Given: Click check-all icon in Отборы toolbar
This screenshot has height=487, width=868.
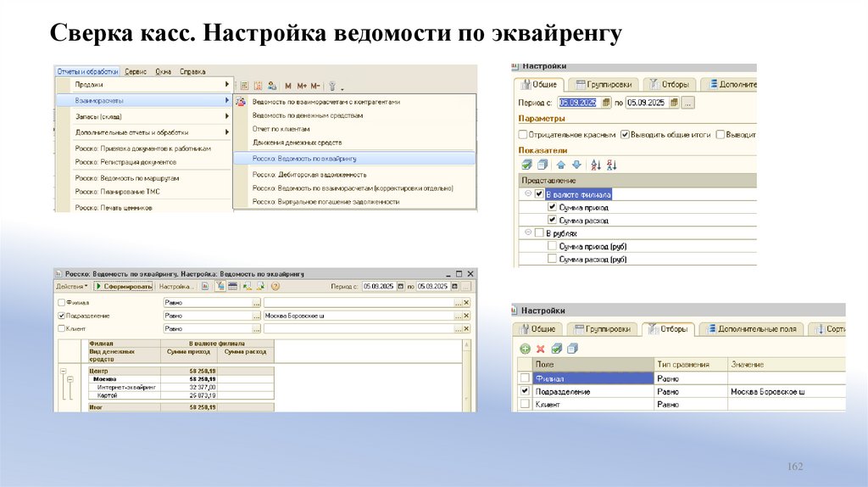Looking at the screenshot, I should point(556,349).
